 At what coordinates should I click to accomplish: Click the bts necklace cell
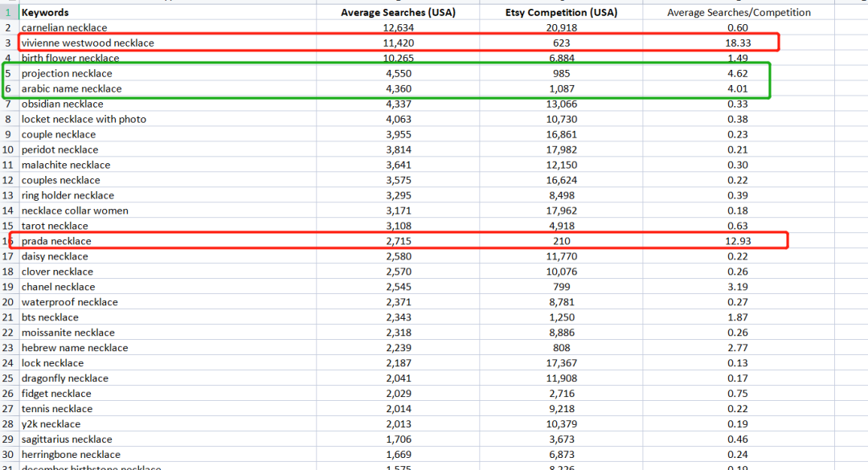[x=168, y=317]
